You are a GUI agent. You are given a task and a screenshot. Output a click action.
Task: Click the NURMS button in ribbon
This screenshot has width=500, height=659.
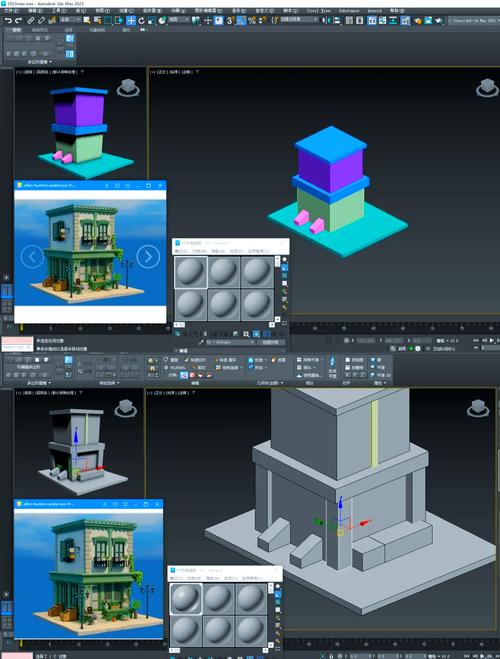click(x=175, y=367)
